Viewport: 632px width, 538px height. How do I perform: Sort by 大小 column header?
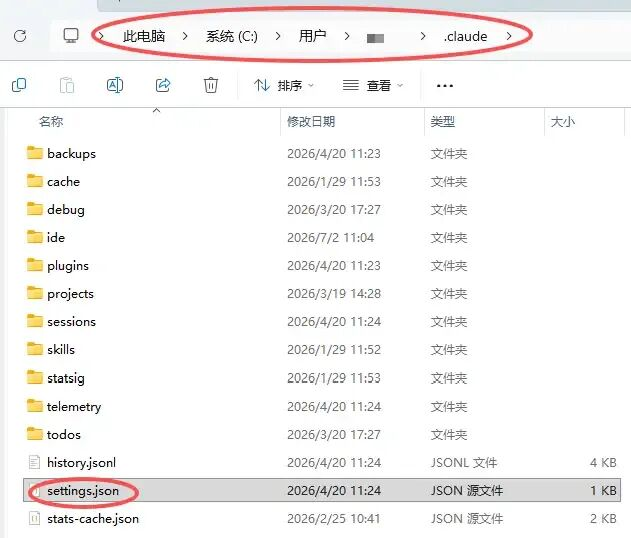click(563, 121)
